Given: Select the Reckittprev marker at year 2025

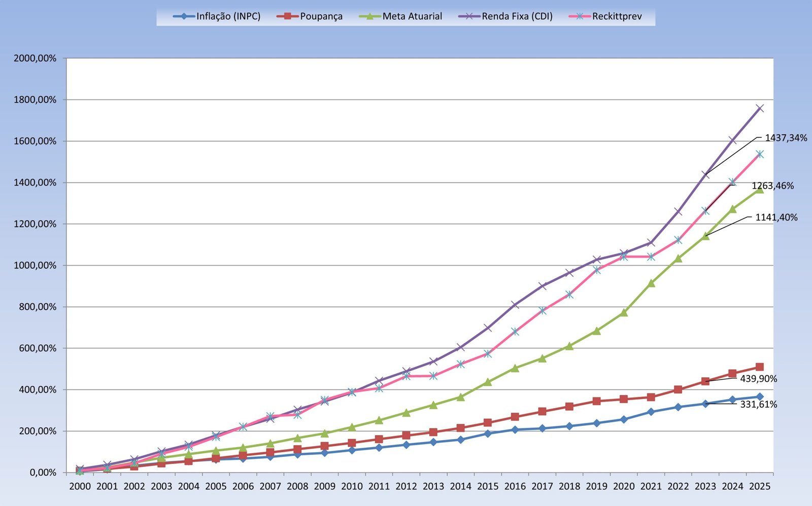Looking at the screenshot, I should [x=759, y=154].
